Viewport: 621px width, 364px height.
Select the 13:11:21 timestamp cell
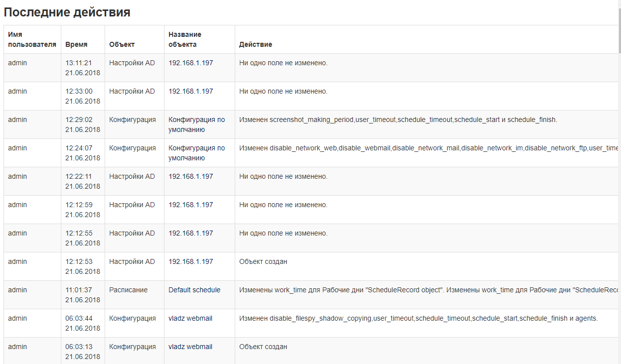[x=82, y=68]
